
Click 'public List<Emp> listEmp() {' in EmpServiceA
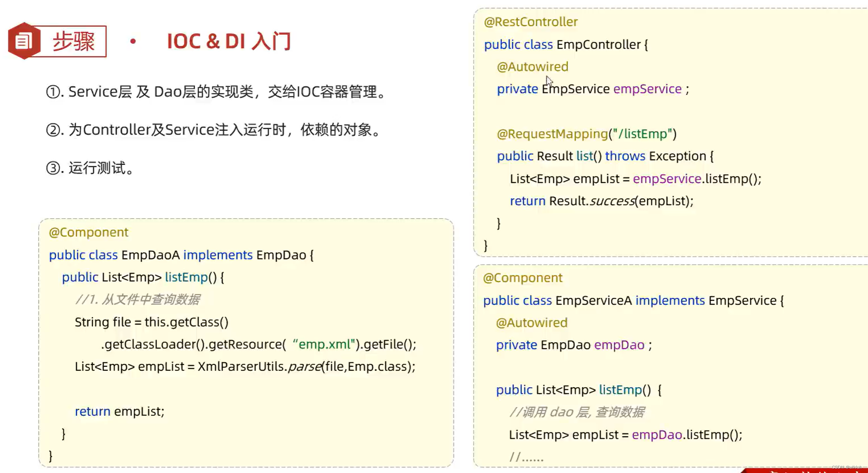click(x=579, y=390)
